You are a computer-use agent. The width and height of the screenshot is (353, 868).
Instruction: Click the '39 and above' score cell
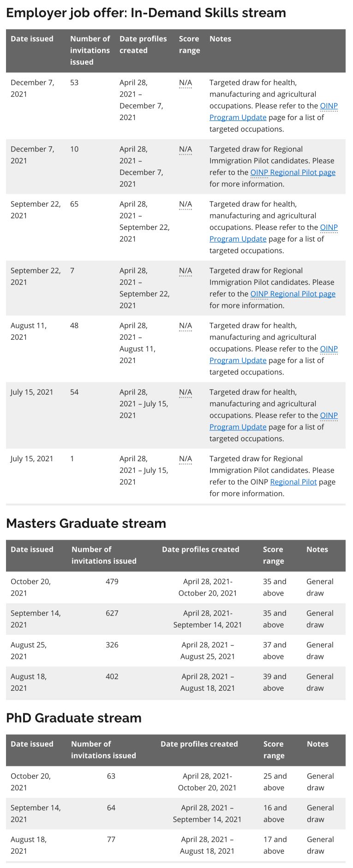tap(274, 682)
